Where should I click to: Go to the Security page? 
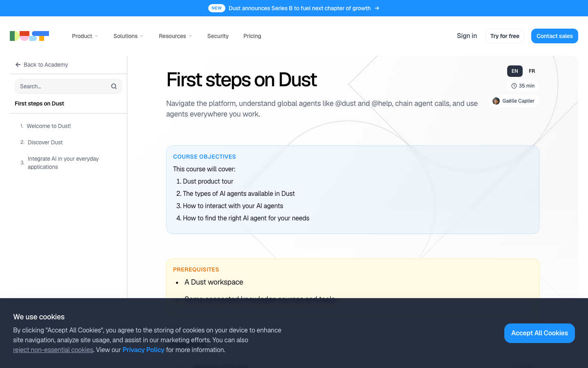coord(218,36)
